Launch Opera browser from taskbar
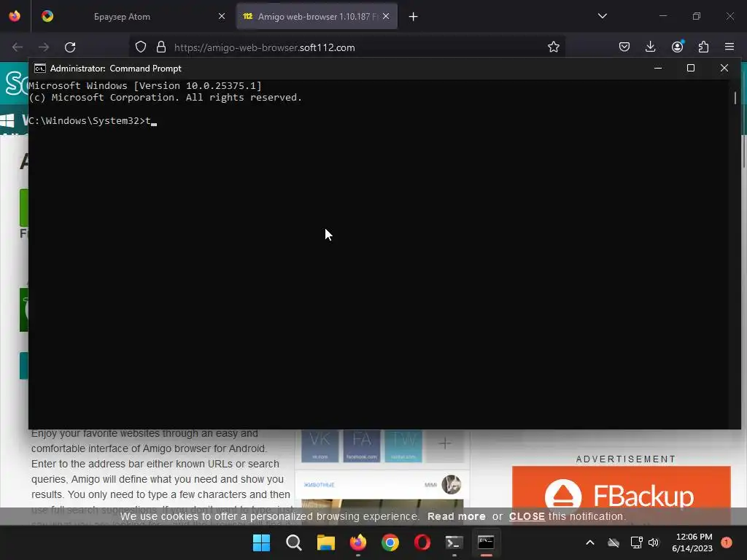747x560 pixels. click(x=422, y=542)
